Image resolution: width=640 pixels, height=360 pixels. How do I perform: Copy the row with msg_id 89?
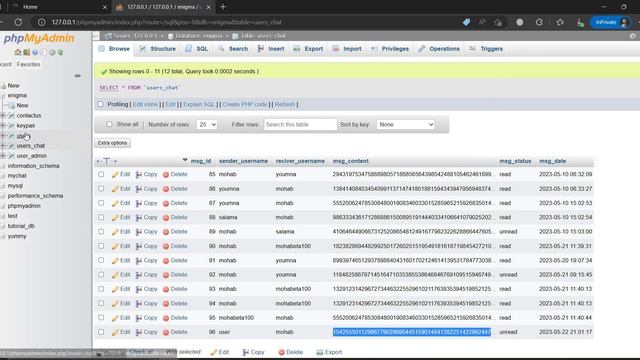(x=147, y=232)
